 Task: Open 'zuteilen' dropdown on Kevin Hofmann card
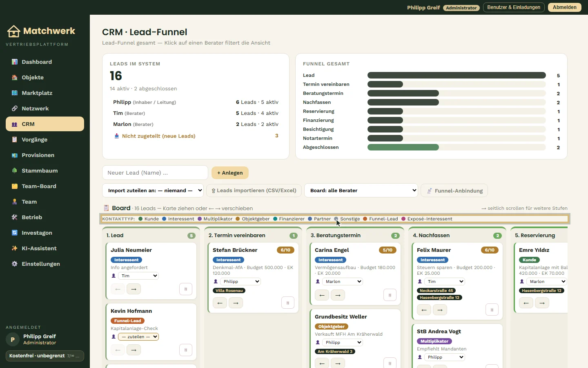click(138, 337)
